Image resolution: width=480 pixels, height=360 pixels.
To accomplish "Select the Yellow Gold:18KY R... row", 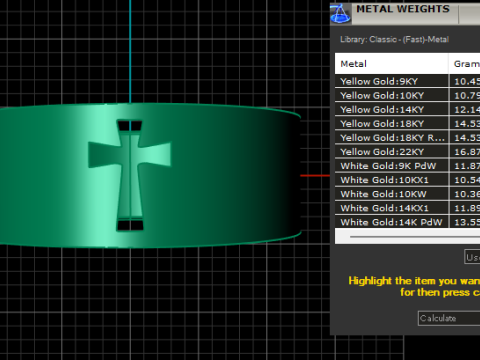I will 407,138.
